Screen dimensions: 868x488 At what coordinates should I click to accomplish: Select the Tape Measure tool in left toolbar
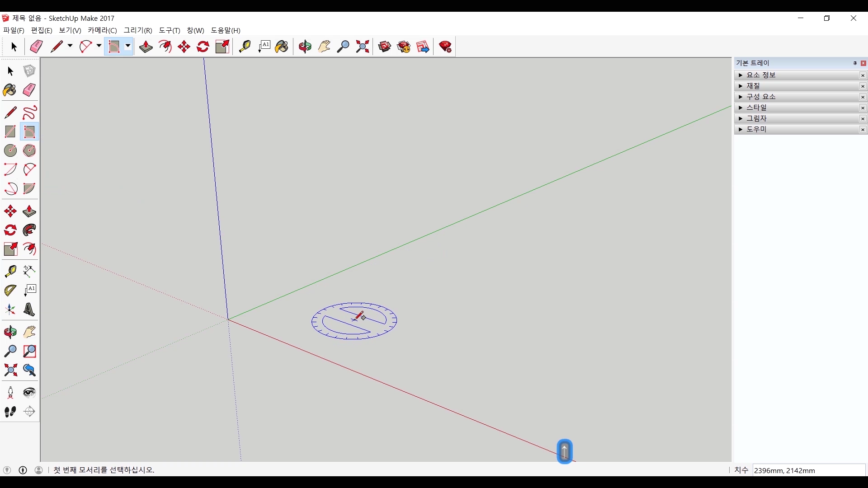point(10,271)
